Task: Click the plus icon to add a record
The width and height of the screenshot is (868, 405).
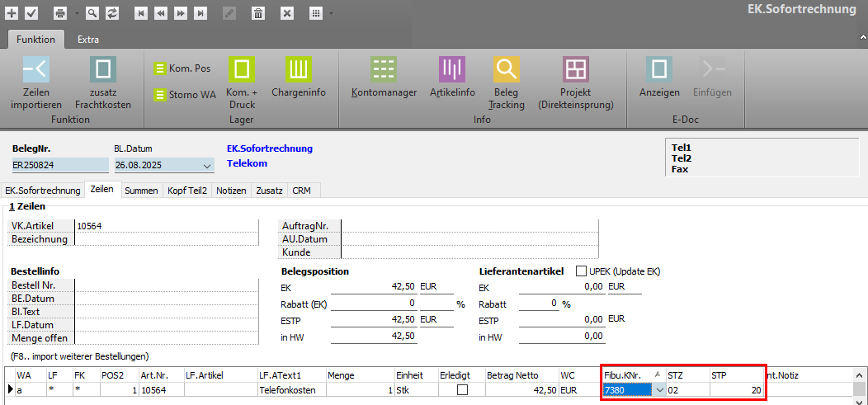Action: 11,12
